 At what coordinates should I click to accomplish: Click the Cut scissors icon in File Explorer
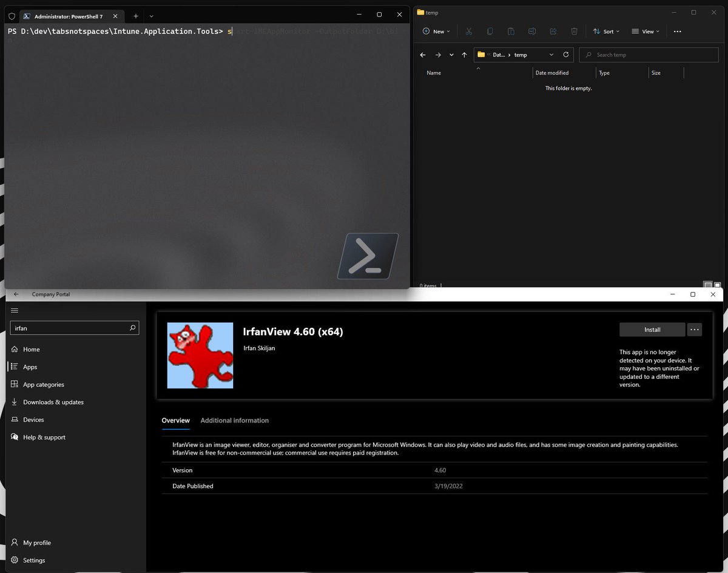pyautogui.click(x=469, y=32)
